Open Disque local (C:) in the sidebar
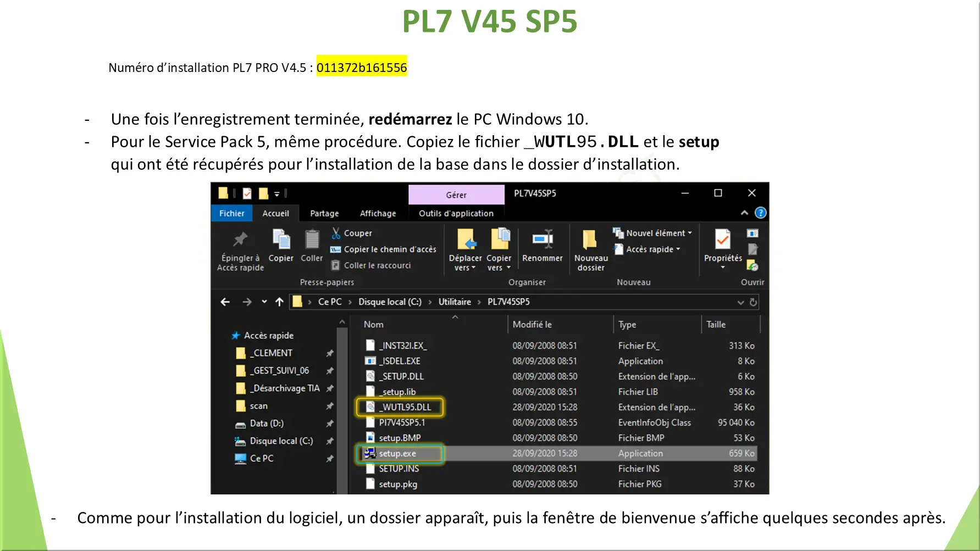The height and width of the screenshot is (551, 980). [281, 441]
